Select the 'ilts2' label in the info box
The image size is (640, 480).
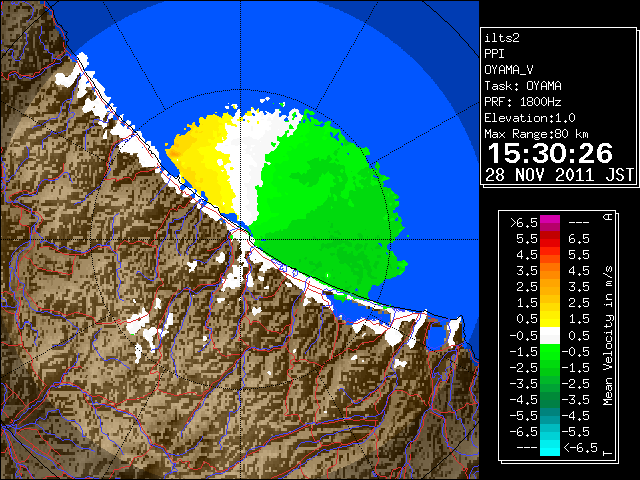[502, 38]
